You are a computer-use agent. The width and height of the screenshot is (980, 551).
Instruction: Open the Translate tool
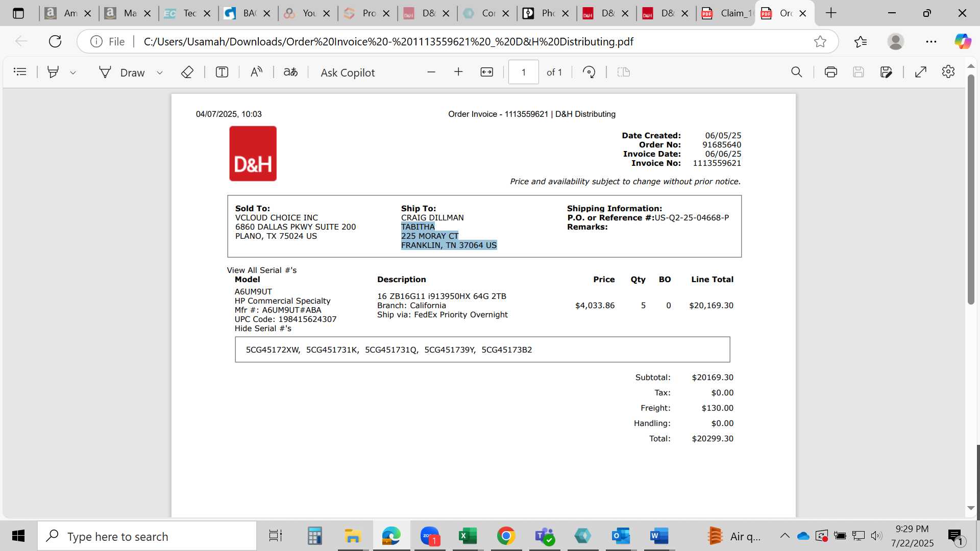(291, 72)
